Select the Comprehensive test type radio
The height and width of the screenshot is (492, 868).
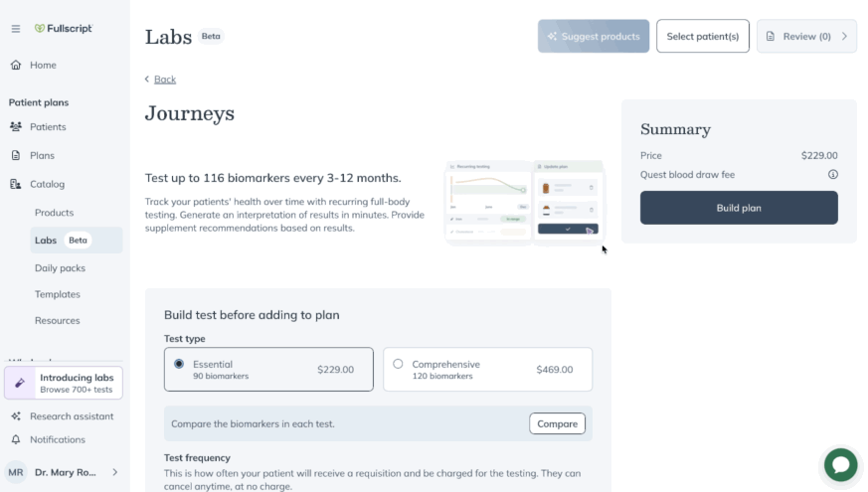click(x=398, y=364)
